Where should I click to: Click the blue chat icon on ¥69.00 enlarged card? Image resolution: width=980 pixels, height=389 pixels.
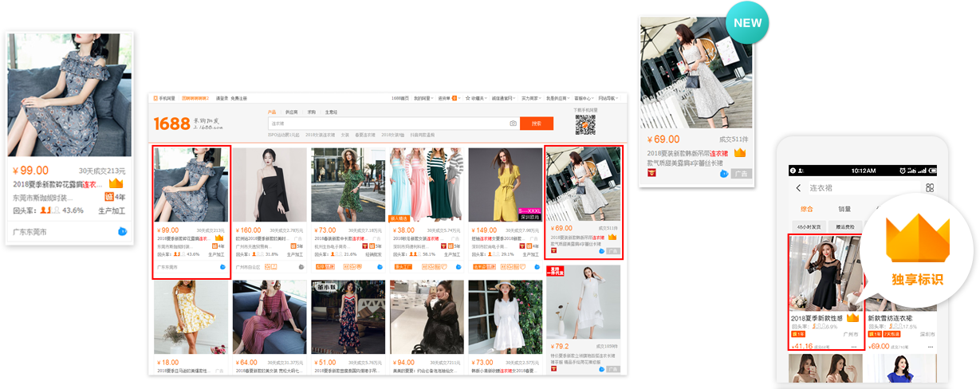coord(723,173)
